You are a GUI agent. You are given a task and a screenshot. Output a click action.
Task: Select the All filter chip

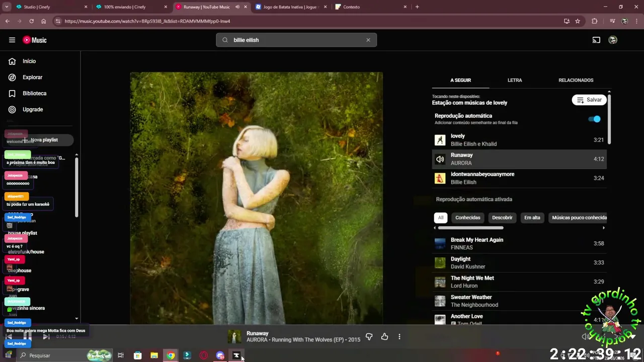pos(441,218)
